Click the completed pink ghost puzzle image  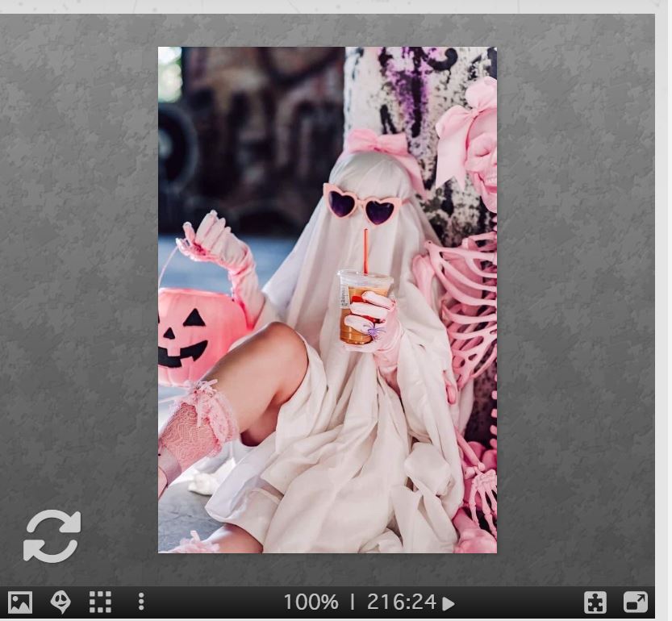click(x=328, y=300)
